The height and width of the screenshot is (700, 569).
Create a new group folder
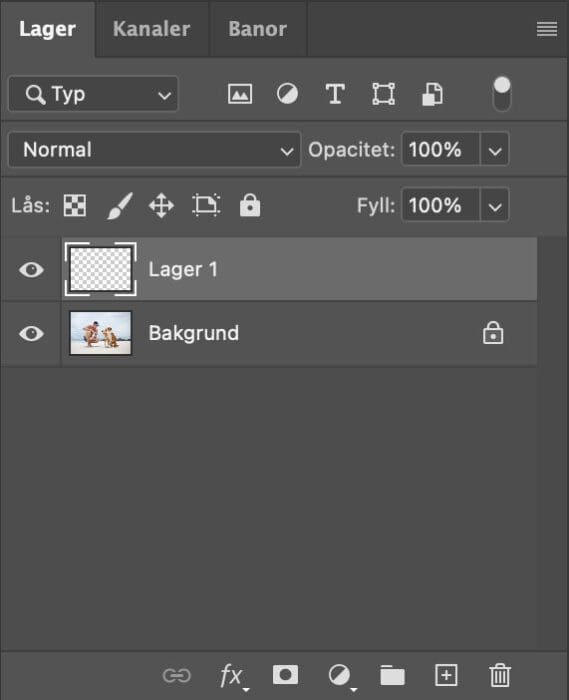pos(393,675)
